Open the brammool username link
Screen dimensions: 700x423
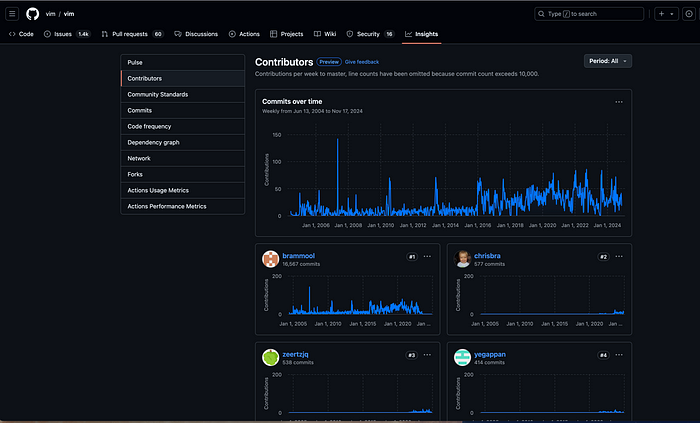pyautogui.click(x=301, y=255)
